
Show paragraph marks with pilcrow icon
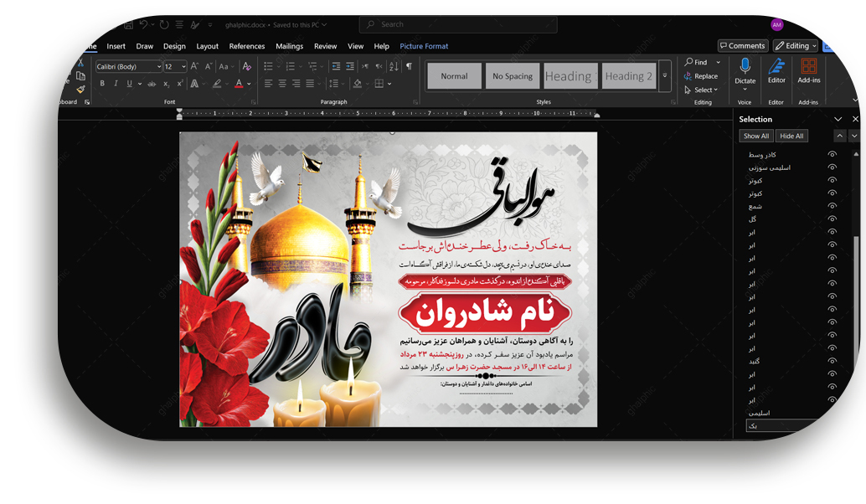(409, 66)
